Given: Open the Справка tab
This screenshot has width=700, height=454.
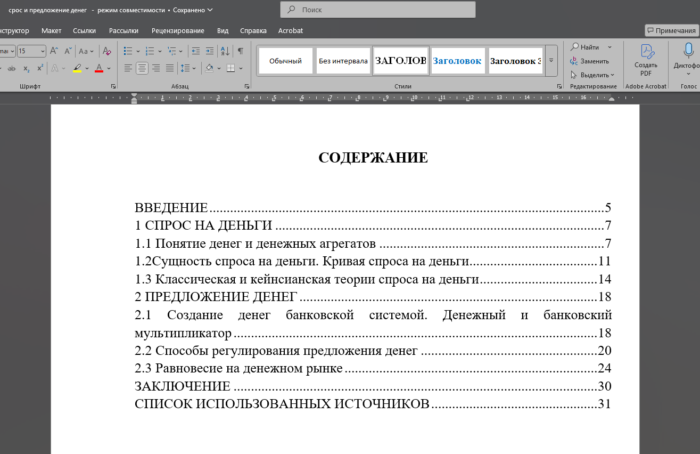Looking at the screenshot, I should (x=253, y=30).
